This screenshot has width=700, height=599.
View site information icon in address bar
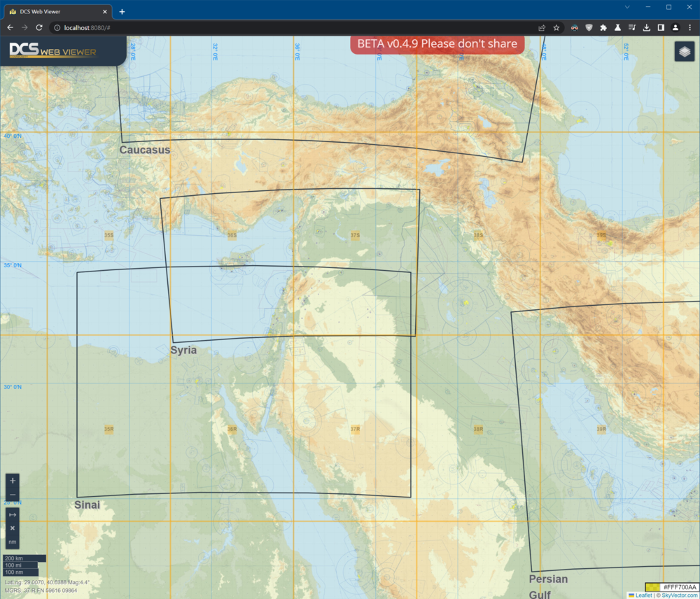(x=57, y=28)
